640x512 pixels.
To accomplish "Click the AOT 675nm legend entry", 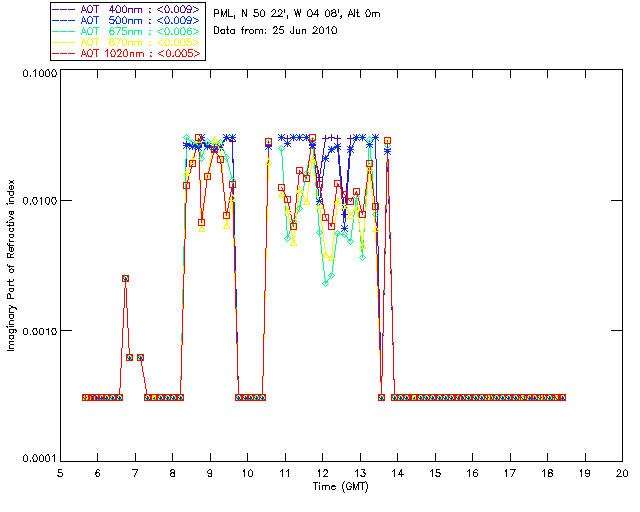I will pos(127,31).
